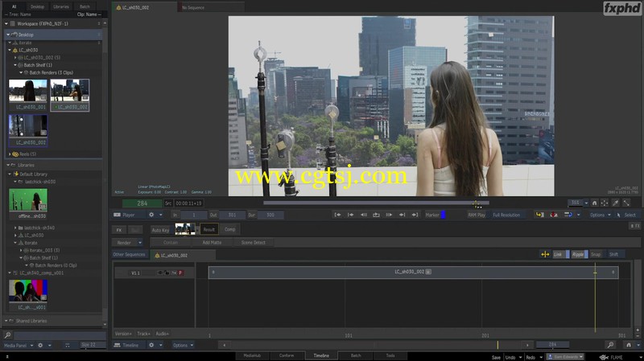Click the yellow arrow insert edit icon
Image resolution: width=644 pixels, height=361 pixels.
pos(539,215)
